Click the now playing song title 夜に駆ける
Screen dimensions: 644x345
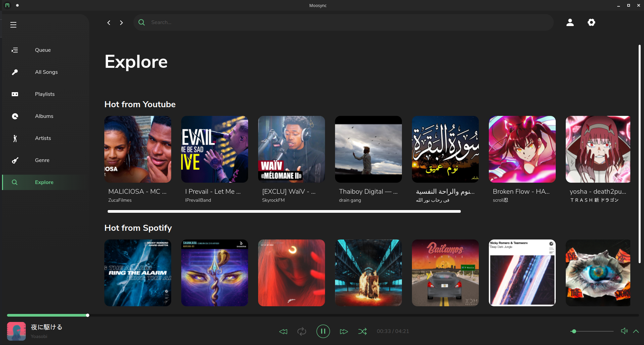point(47,327)
